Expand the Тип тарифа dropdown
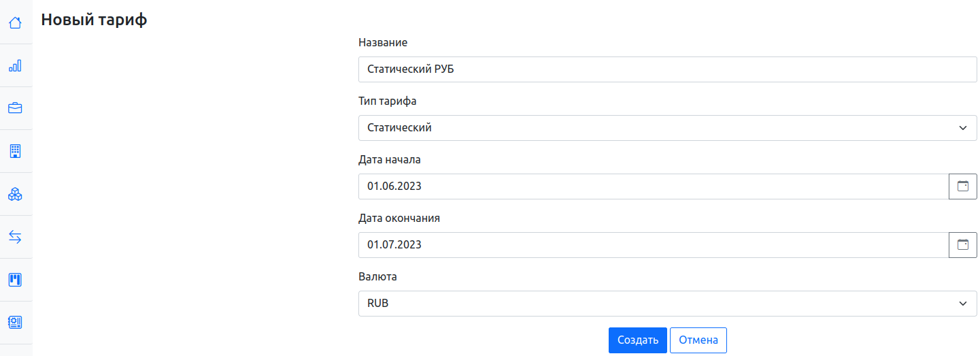The image size is (980, 356). (667, 128)
